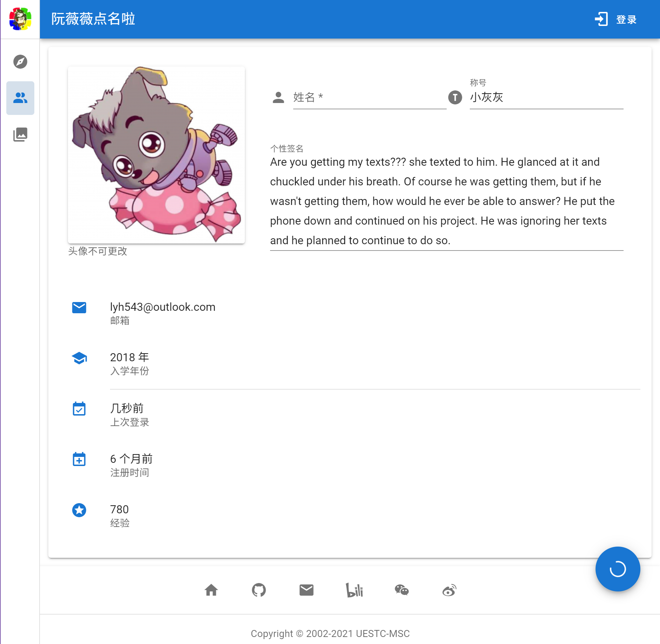
Task: Click the calendar-plus registration icon
Action: (x=79, y=459)
